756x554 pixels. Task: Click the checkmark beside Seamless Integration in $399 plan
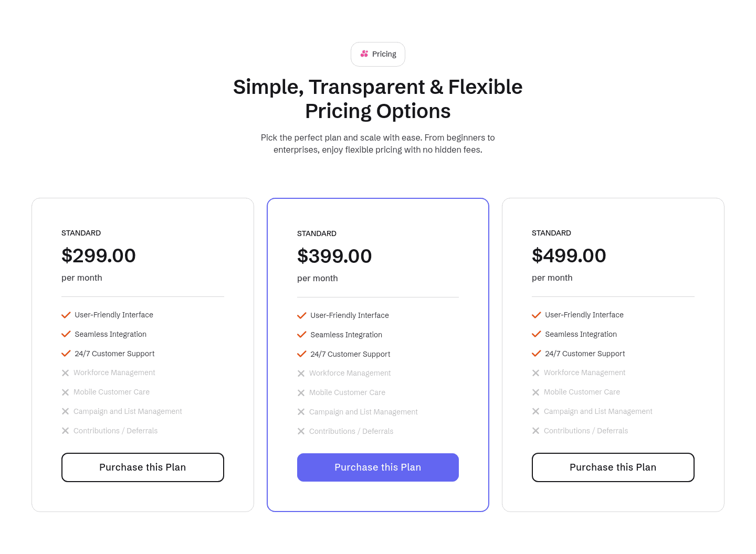coord(301,334)
